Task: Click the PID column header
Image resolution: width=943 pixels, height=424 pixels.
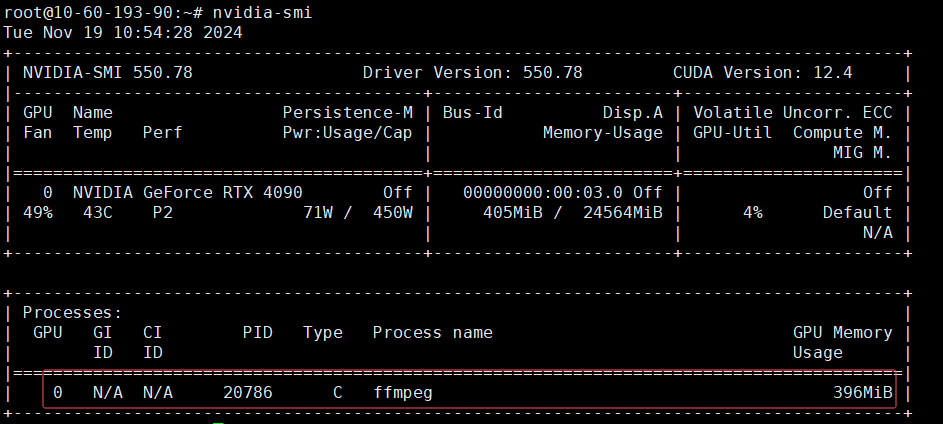Action: [x=257, y=333]
